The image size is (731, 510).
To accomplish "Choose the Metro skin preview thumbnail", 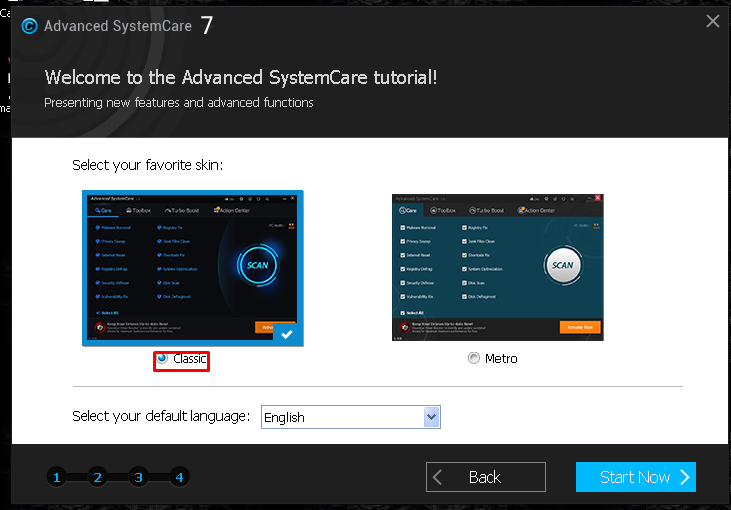I will point(497,268).
